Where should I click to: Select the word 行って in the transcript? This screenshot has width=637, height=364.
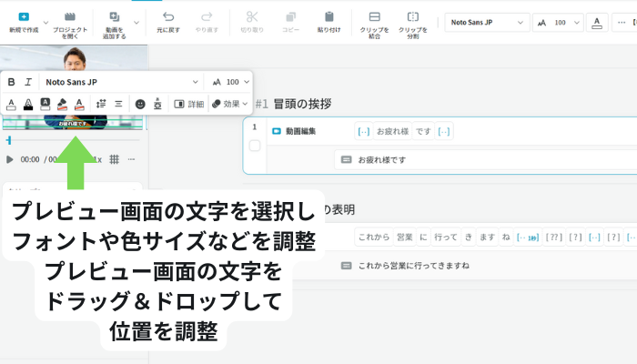tap(446, 237)
